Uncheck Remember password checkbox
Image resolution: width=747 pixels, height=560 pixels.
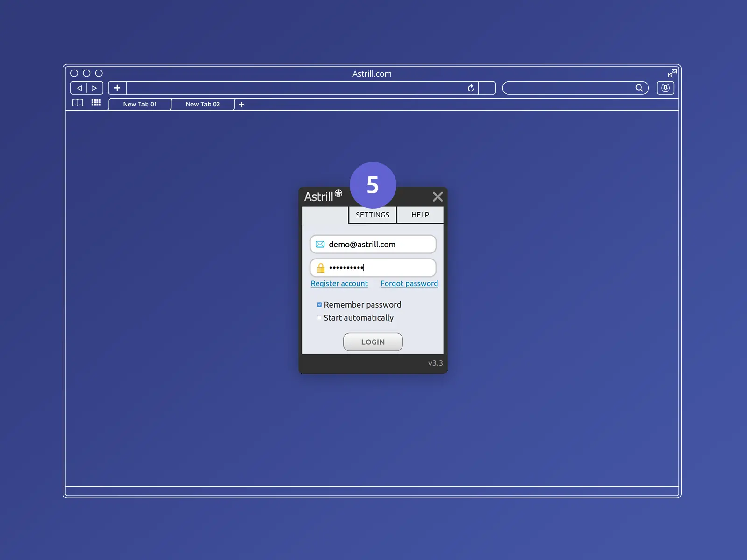coord(319,305)
